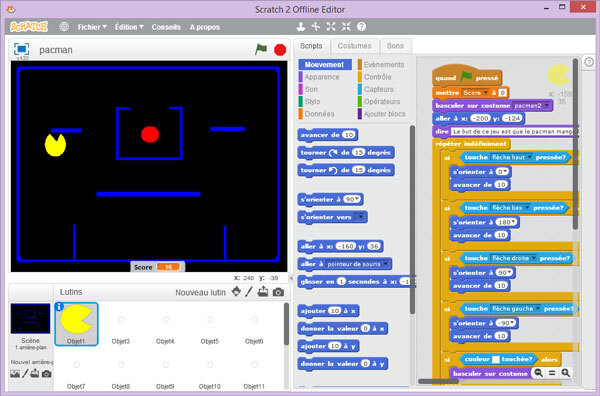Open the block help question mark tool
Screen dimensions: 600x396
(361, 26)
